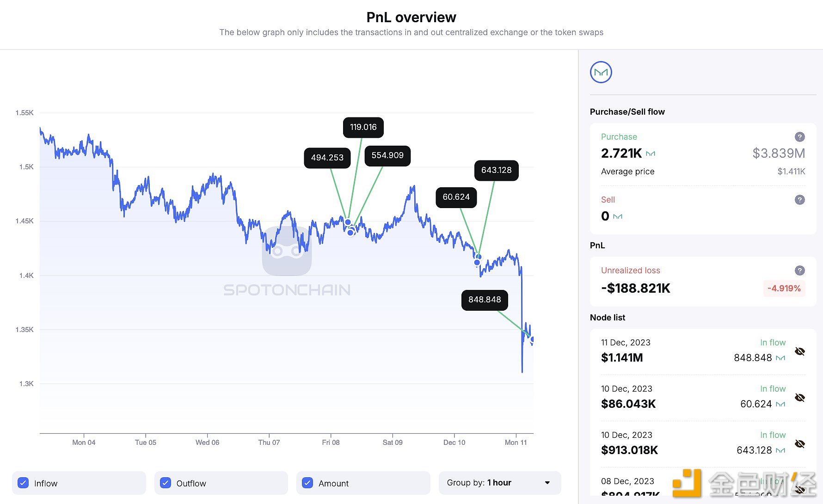Viewport: 823px width, 504px height.
Task: Hide the 11 Dec $1.141M node
Action: [800, 351]
